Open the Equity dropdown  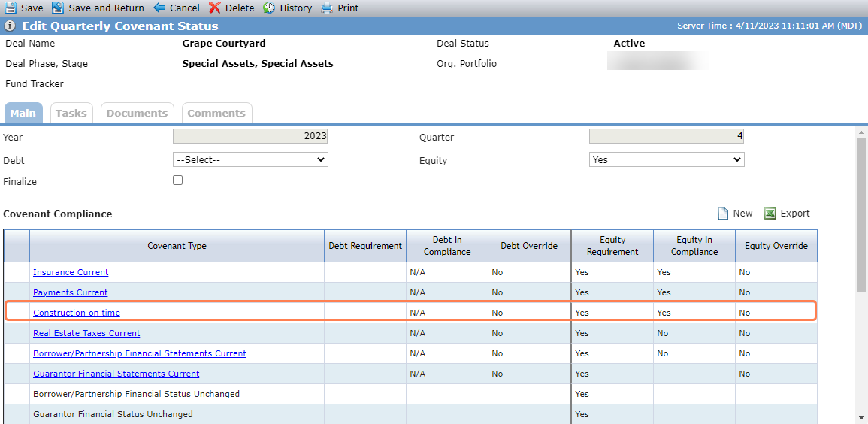[x=667, y=159]
